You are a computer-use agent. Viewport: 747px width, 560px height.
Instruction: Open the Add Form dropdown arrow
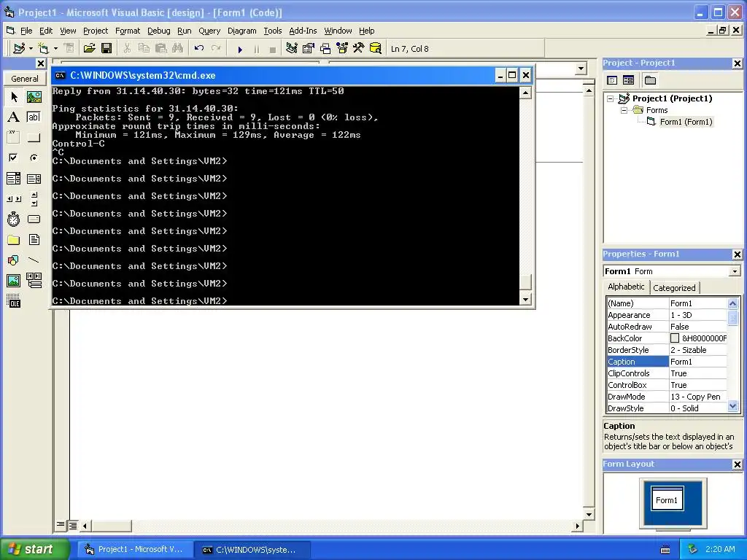coord(55,49)
